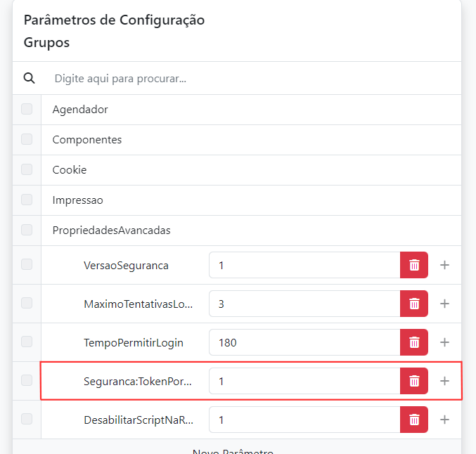This screenshot has height=454, width=476.
Task: Edit the MaximoTentativasLo... value field
Action: coord(304,304)
